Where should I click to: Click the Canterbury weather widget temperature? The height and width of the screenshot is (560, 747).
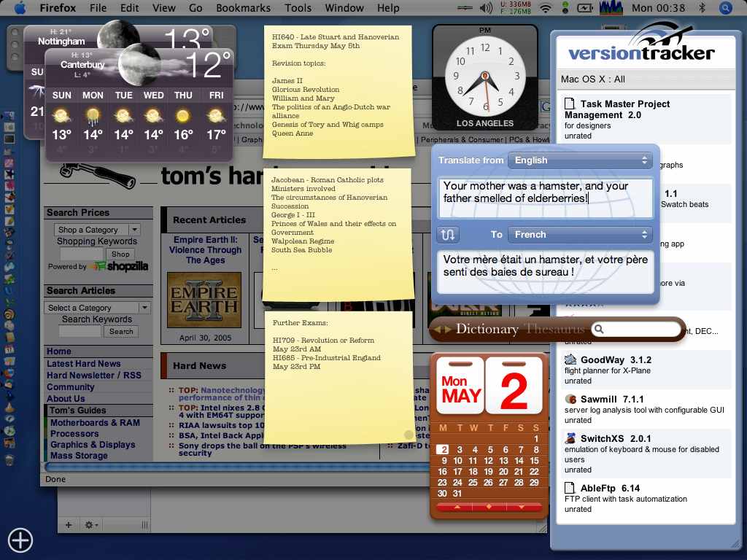click(208, 65)
